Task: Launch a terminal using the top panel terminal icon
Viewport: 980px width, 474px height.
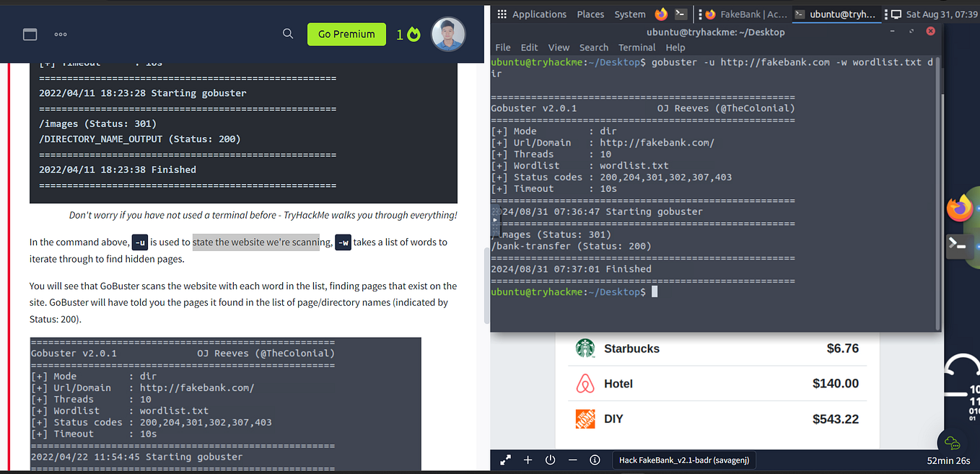Action: coord(679,13)
